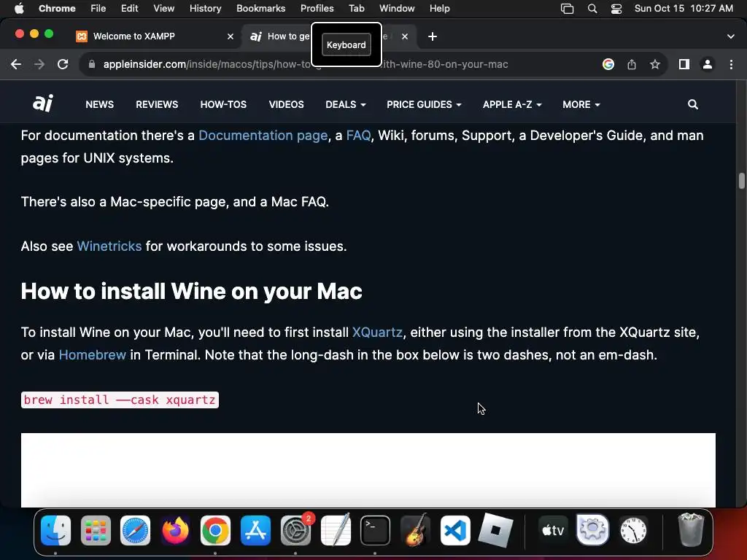The height and width of the screenshot is (560, 747).
Task: Open System Preferences with badge in Dock
Action: pos(295,531)
